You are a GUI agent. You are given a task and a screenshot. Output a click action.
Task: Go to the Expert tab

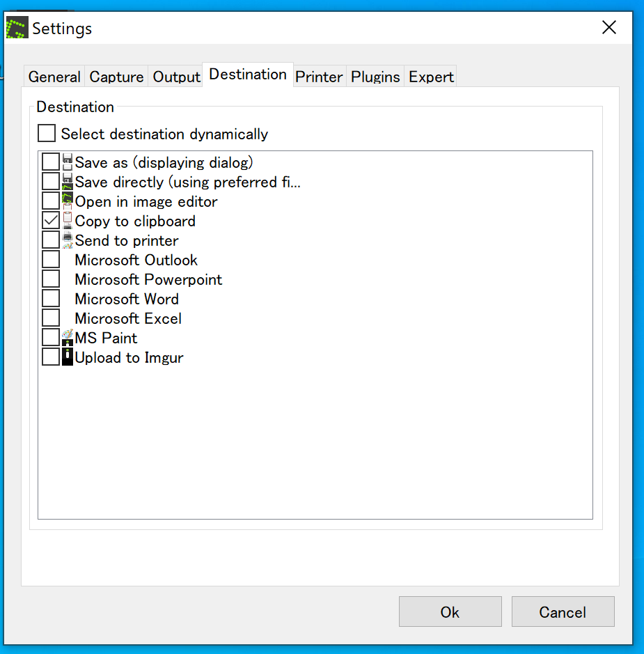point(431,77)
